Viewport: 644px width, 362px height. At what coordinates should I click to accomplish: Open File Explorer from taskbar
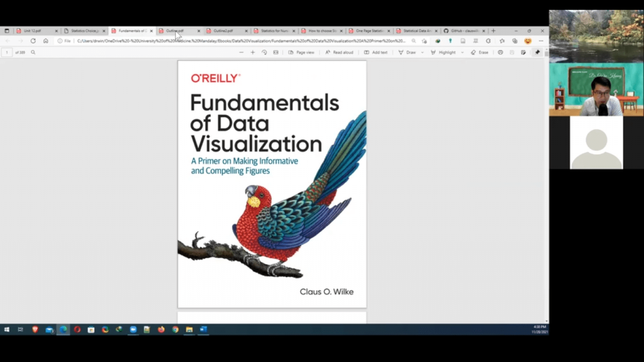click(189, 329)
